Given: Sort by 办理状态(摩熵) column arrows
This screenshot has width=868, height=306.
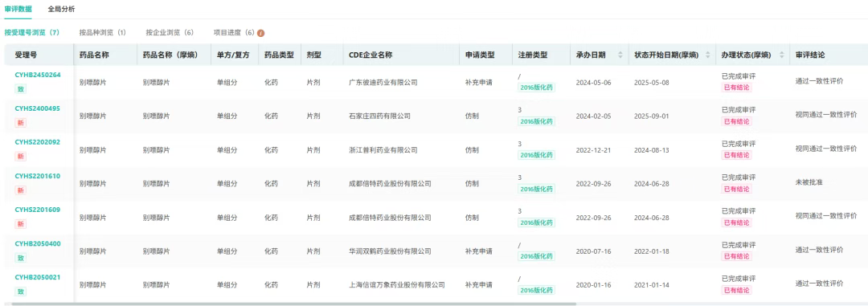Looking at the screenshot, I should click(x=782, y=55).
